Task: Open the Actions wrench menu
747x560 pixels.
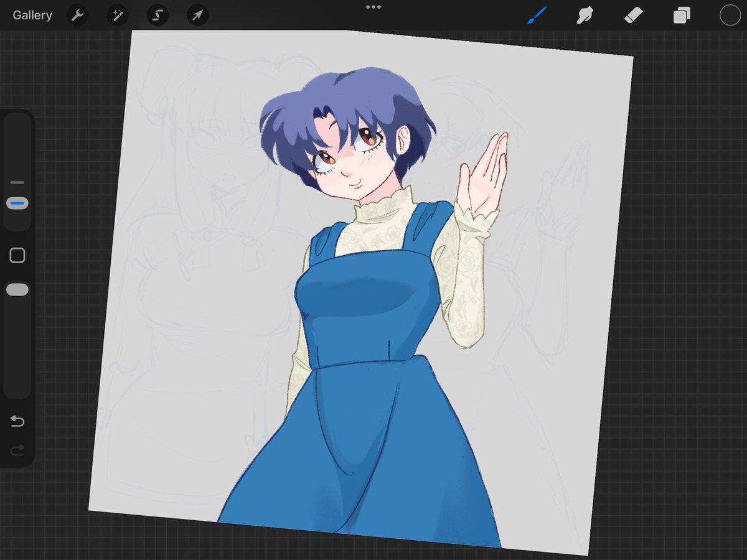Action: point(78,16)
